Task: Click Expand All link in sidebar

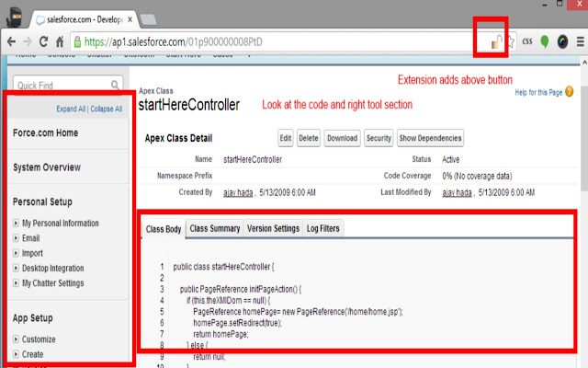Action: pyautogui.click(x=71, y=109)
